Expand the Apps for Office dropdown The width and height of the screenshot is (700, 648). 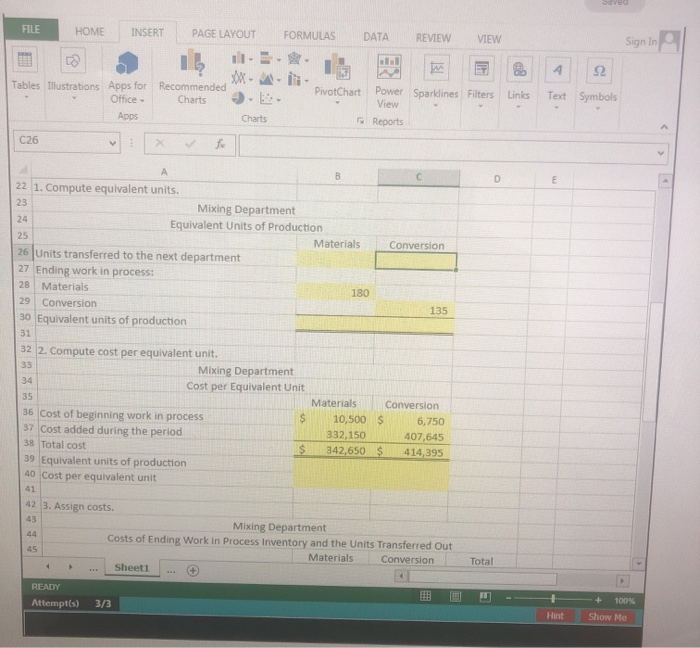click(x=142, y=101)
